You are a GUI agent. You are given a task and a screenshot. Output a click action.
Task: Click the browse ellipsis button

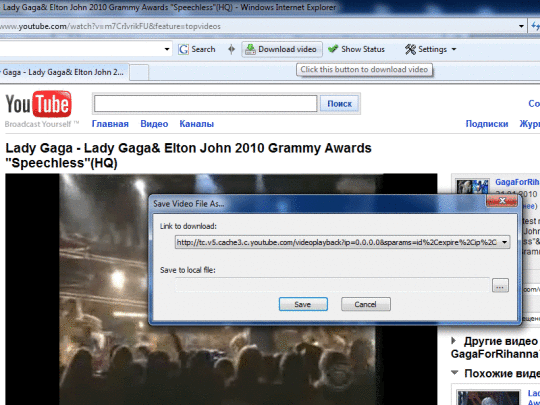(500, 285)
